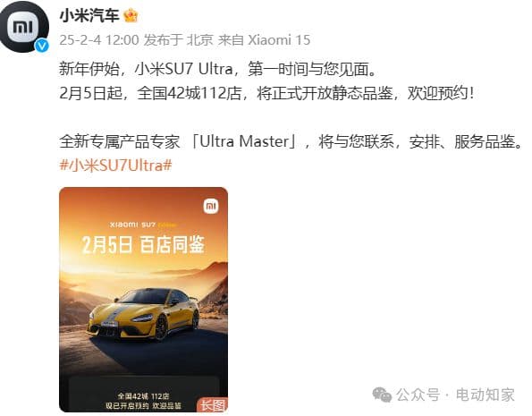Viewport: 532px width, 416px height.
Task: Click the 2月5日起 全国42城112店 text line
Action: [x=266, y=93]
